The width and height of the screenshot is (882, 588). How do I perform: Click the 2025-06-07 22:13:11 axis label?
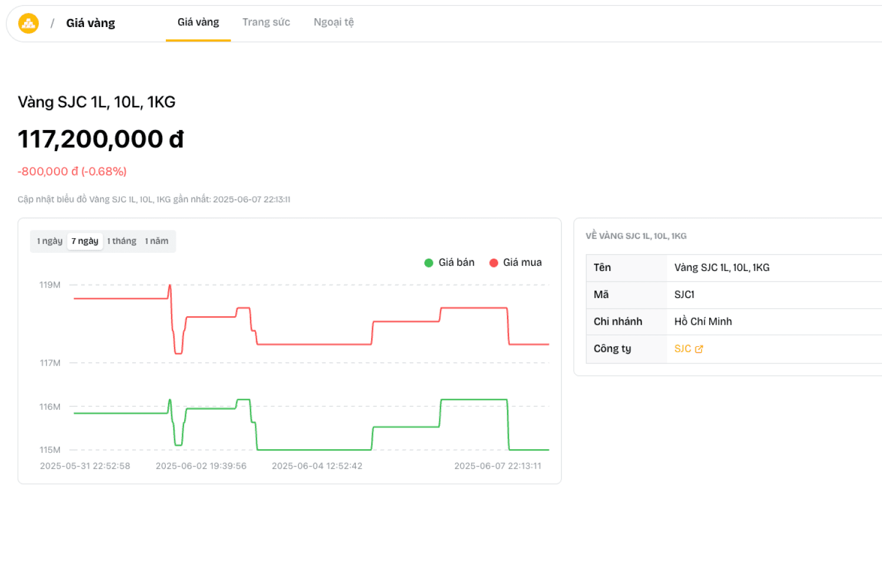point(497,466)
